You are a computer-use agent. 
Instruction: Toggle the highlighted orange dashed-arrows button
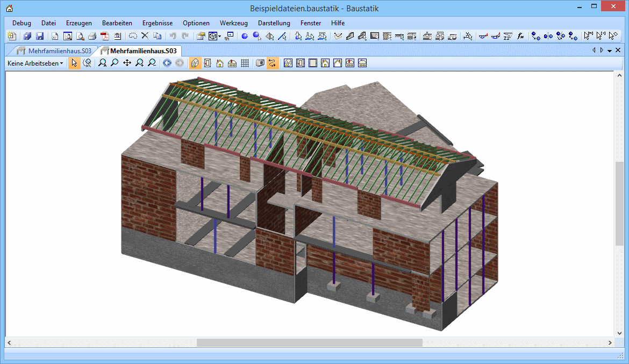[x=273, y=63]
